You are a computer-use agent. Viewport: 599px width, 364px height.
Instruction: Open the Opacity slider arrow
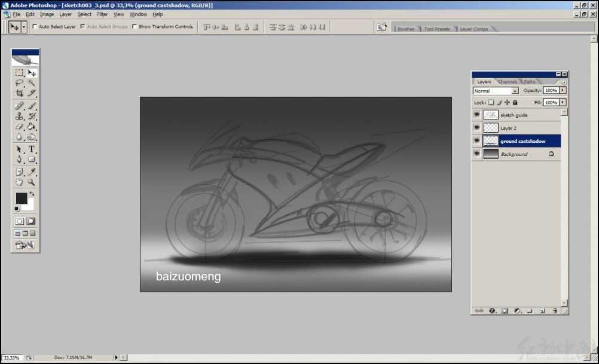563,90
